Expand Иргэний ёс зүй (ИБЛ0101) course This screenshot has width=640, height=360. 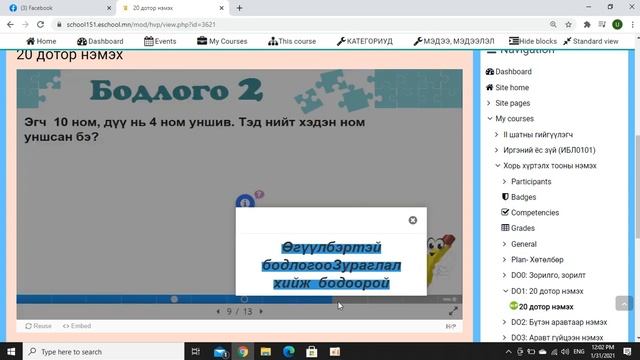(497, 150)
